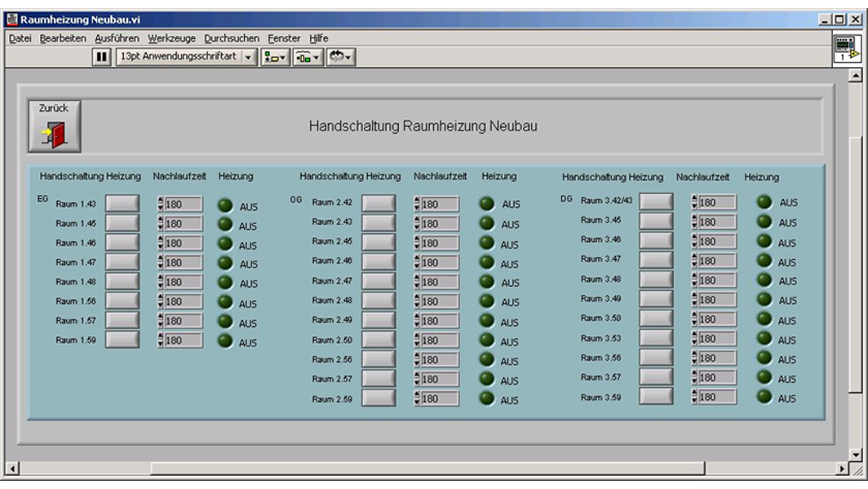
Task: Open the Werkzeuge menu
Action: point(172,38)
